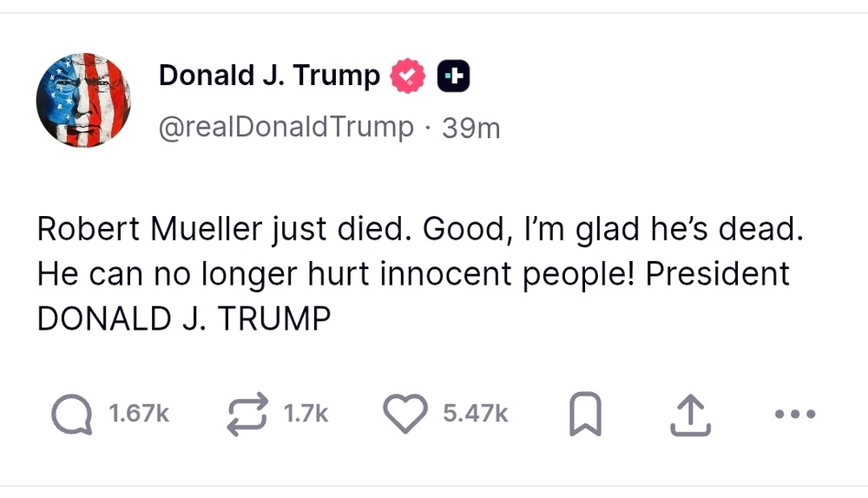Open the post via the 39m timestamp
The height and width of the screenshot is (498, 868).
tap(471, 128)
